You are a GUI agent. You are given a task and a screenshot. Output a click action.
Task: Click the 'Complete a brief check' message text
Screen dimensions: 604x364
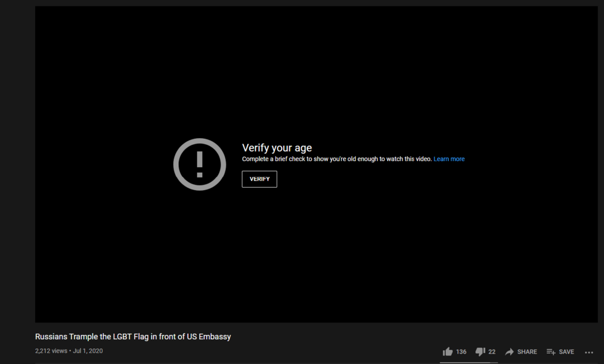pos(336,159)
